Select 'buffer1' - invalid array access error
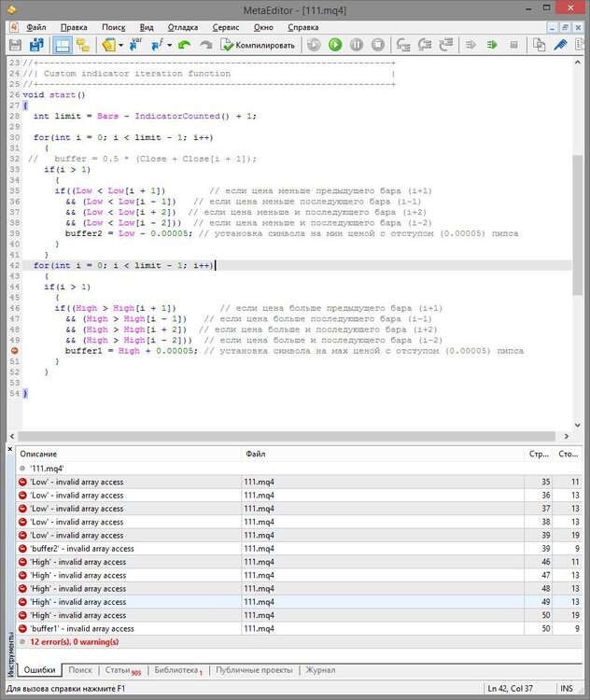The height and width of the screenshot is (700, 590). (300, 628)
